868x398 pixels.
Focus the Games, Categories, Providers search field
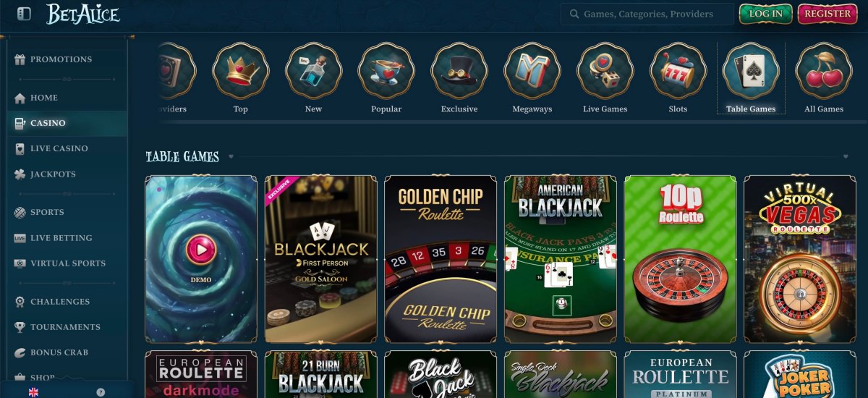click(x=647, y=14)
